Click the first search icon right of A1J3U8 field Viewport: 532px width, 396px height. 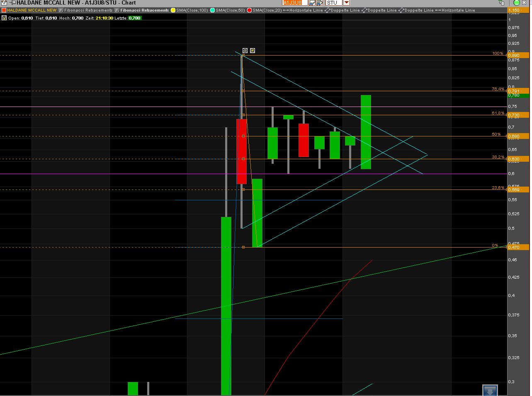pyautogui.click(x=312, y=3)
